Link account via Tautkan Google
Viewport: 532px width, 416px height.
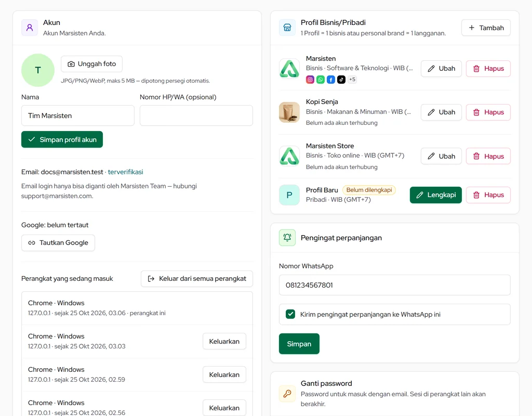[58, 243]
